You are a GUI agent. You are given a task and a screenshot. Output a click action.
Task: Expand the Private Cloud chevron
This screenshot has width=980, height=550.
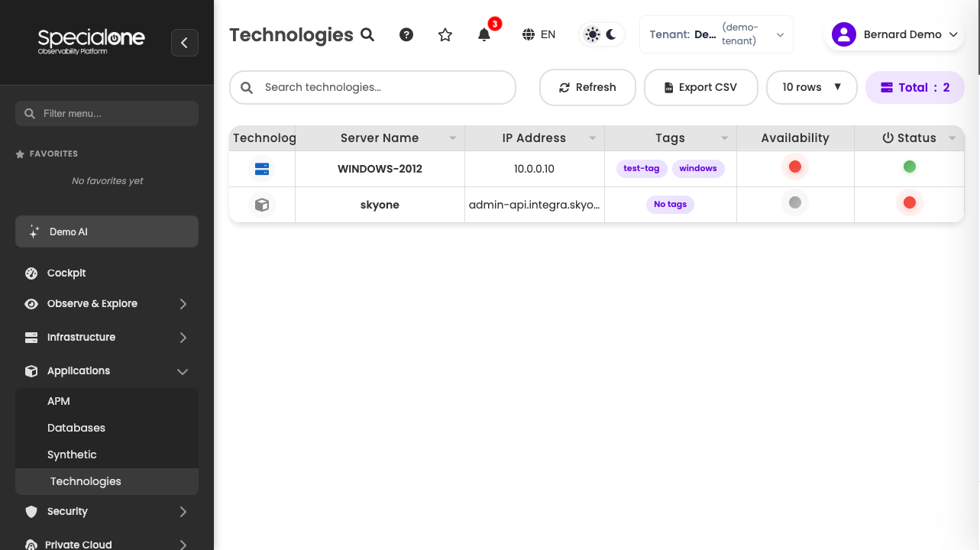(x=183, y=545)
